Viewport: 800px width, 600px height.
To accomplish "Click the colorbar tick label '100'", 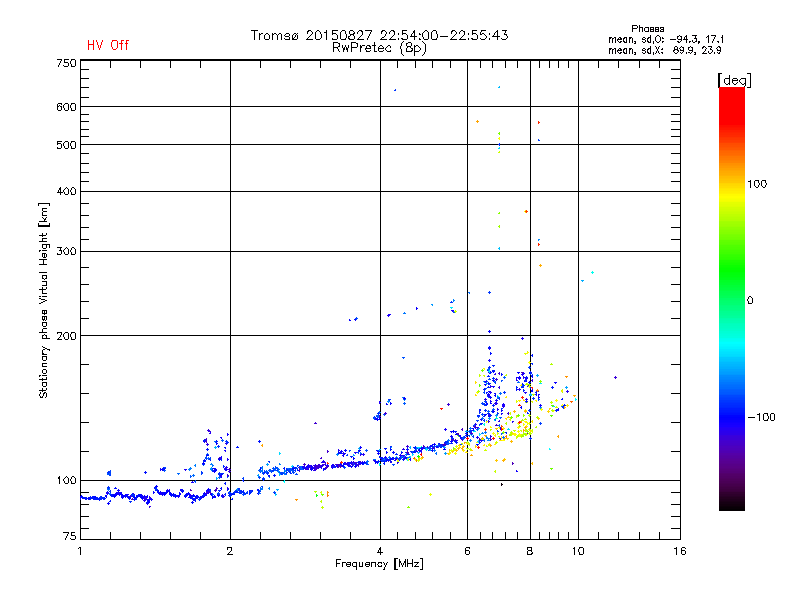I will tap(757, 184).
